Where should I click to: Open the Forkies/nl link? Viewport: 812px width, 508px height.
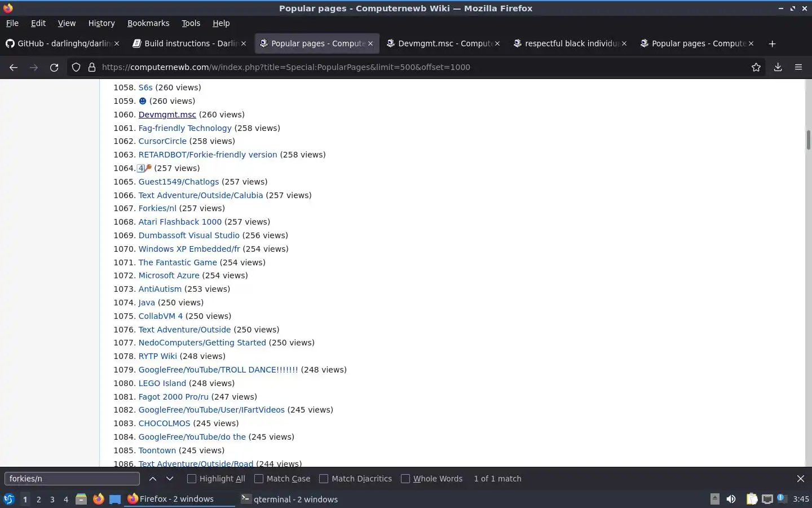(x=157, y=208)
